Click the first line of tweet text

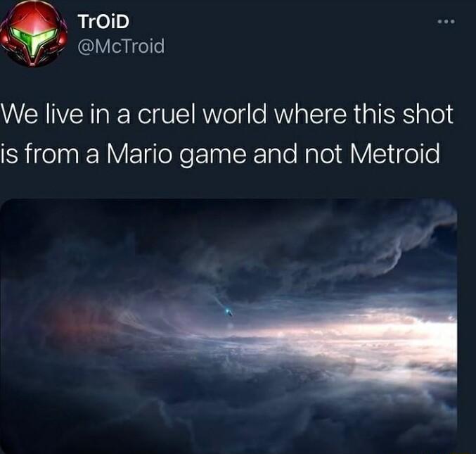pos(227,115)
